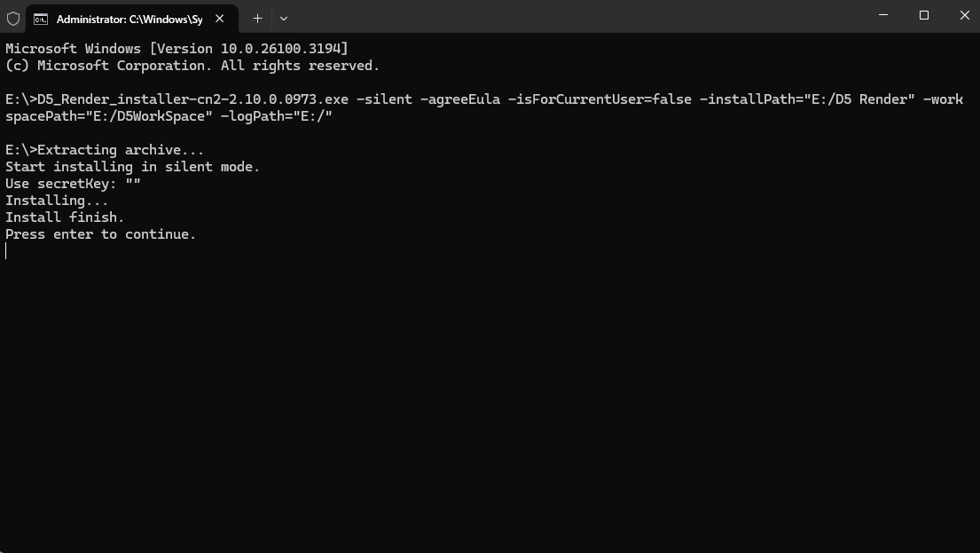Click the administrator shield icon
This screenshot has height=553, width=980.
13,18
